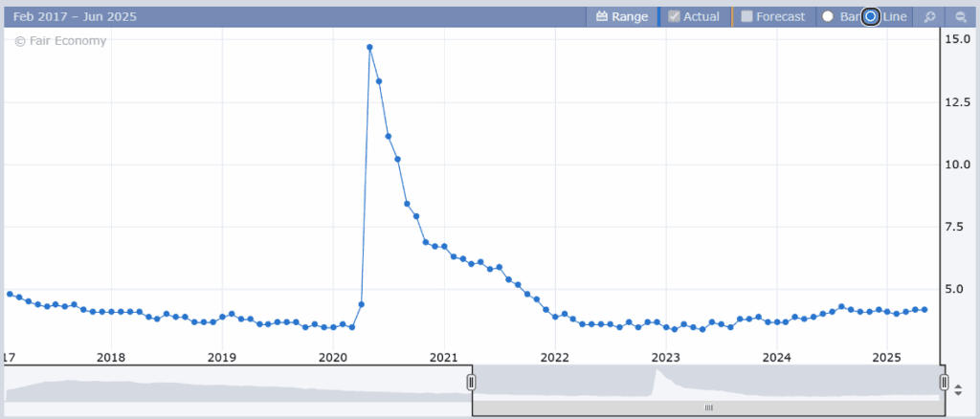Toggle the Actual data checkbox
Screen dimensions: 980x419
pos(674,17)
